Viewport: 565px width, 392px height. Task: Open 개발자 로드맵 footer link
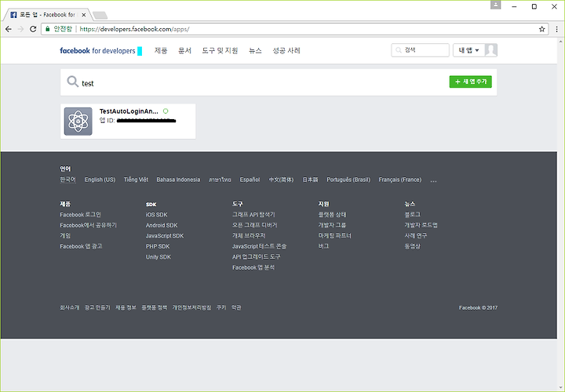pyautogui.click(x=421, y=225)
